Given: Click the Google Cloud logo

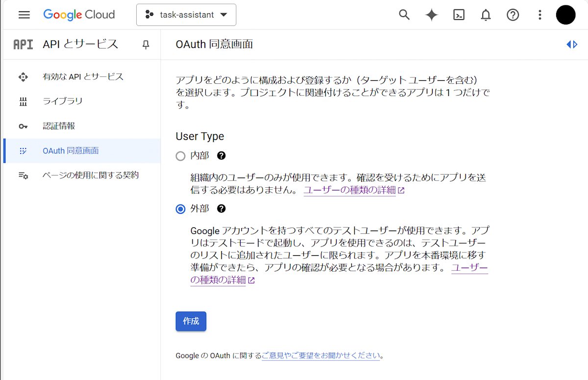Looking at the screenshot, I should (x=79, y=15).
